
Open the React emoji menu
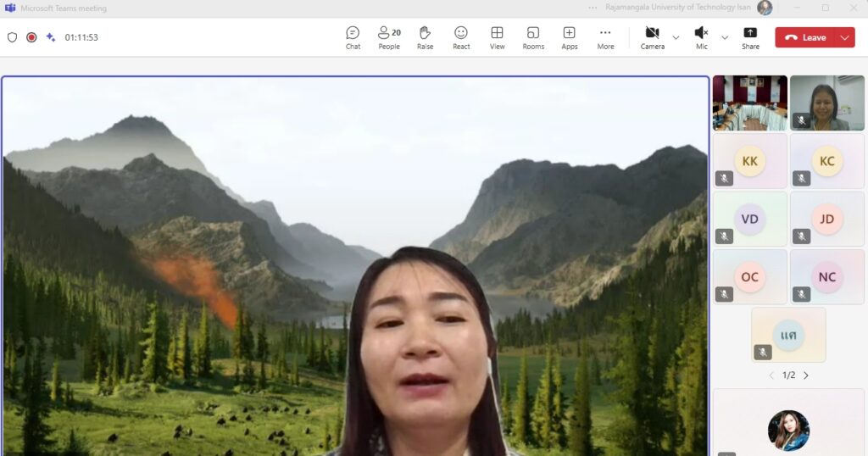[x=461, y=37]
